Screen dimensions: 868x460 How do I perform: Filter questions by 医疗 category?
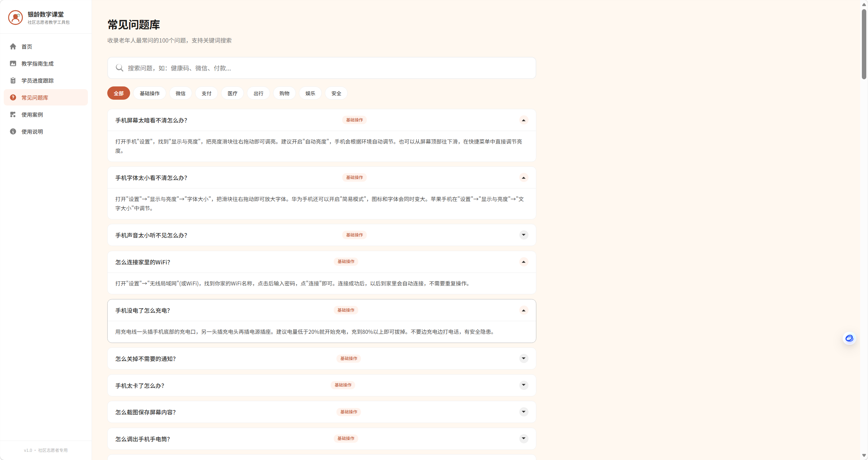tap(232, 93)
